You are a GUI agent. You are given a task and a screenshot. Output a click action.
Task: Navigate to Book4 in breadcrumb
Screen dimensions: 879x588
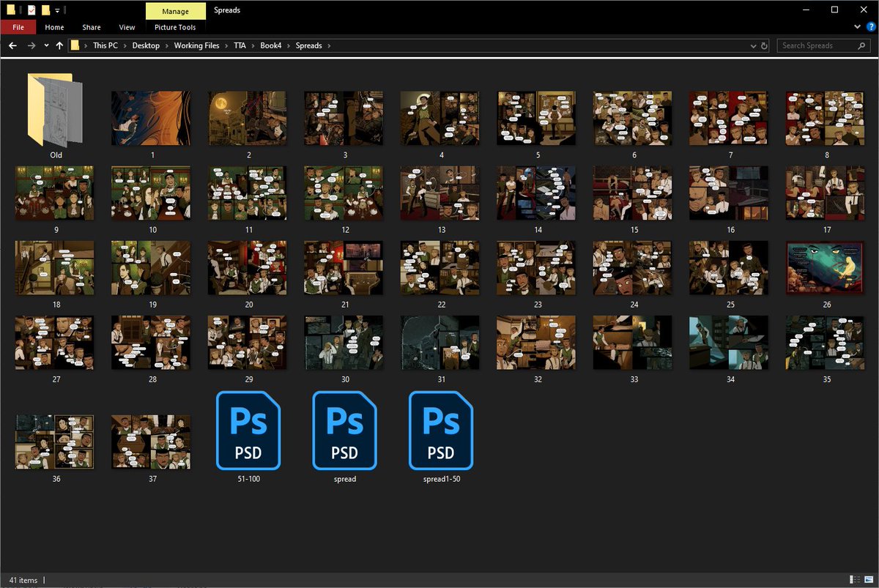(271, 45)
